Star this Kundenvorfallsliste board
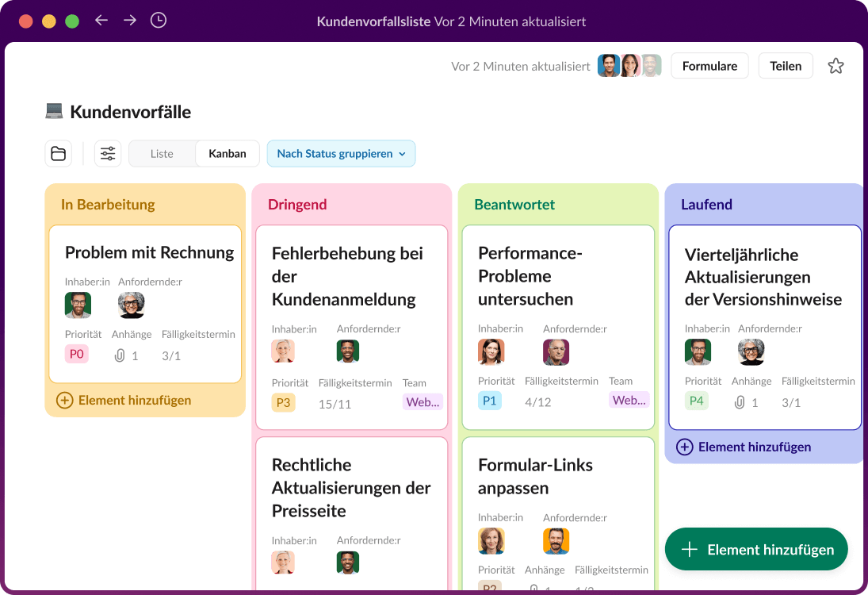Viewport: 868px width, 595px height. point(835,66)
